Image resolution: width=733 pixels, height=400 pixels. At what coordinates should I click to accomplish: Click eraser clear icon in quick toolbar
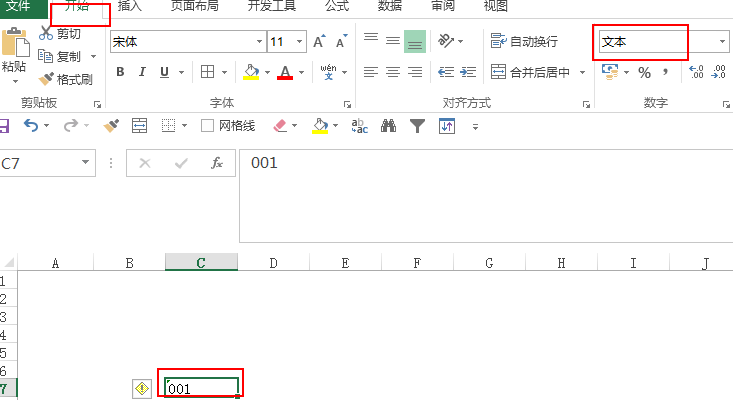pyautogui.click(x=280, y=126)
